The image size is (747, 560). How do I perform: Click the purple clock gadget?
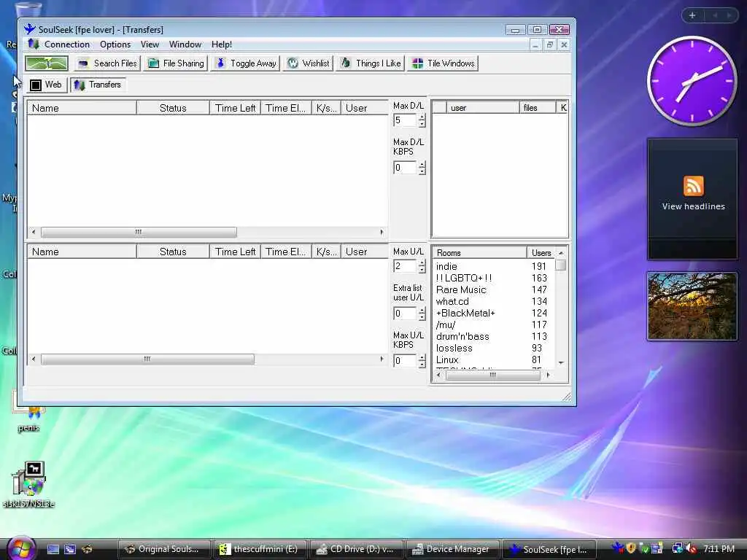coord(692,81)
